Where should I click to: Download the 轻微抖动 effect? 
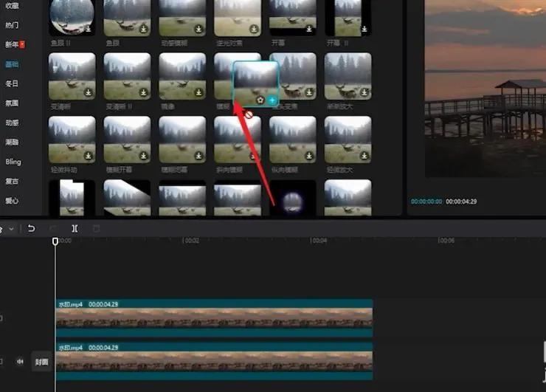pyautogui.click(x=89, y=156)
